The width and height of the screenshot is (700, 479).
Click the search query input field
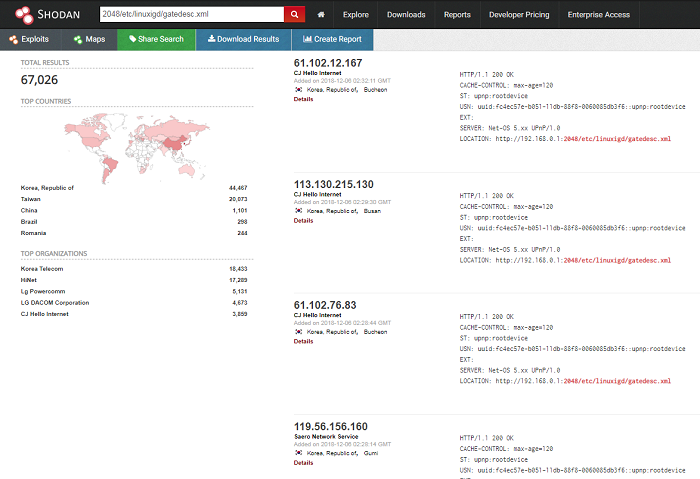click(x=192, y=14)
